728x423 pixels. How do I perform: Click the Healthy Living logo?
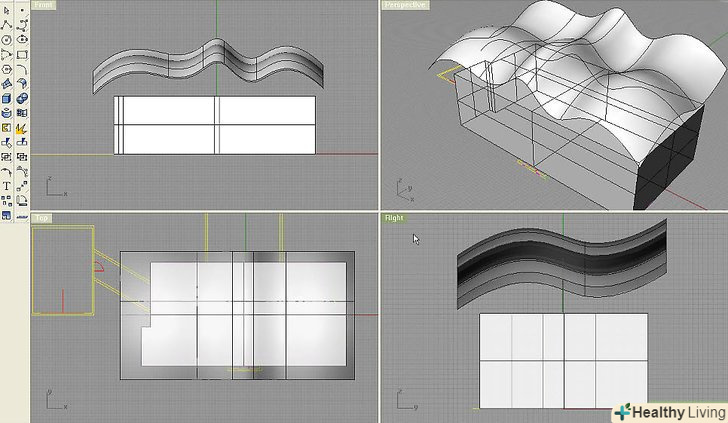click(x=668, y=411)
